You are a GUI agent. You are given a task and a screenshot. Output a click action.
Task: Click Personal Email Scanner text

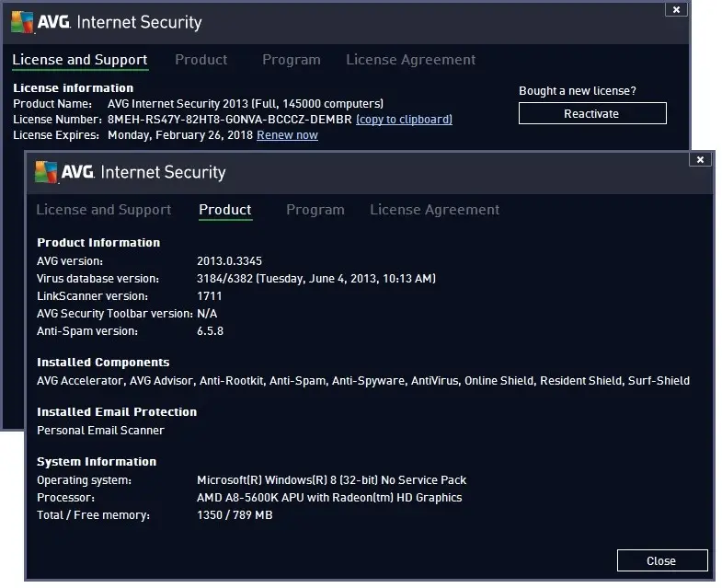click(100, 430)
